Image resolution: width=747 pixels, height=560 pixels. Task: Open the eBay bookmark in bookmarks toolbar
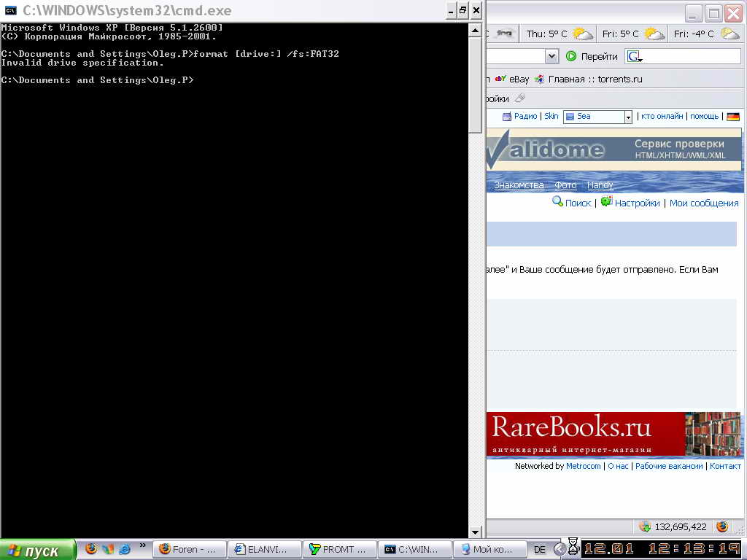coord(512,79)
